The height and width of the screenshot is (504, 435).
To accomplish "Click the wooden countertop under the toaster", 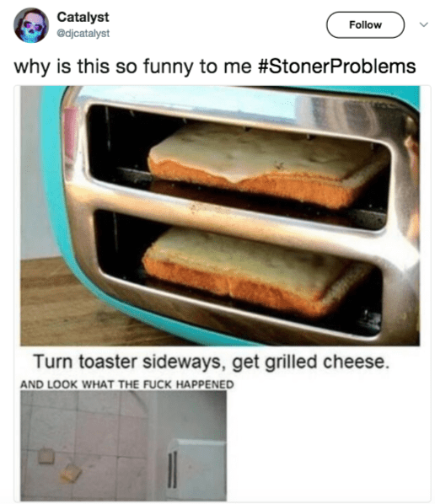I will point(64,301).
